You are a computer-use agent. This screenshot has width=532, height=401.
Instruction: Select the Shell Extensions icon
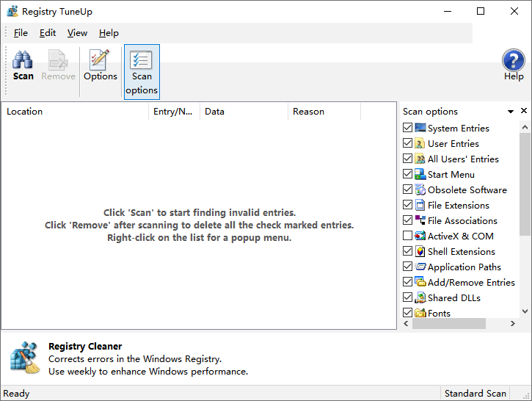tap(420, 252)
